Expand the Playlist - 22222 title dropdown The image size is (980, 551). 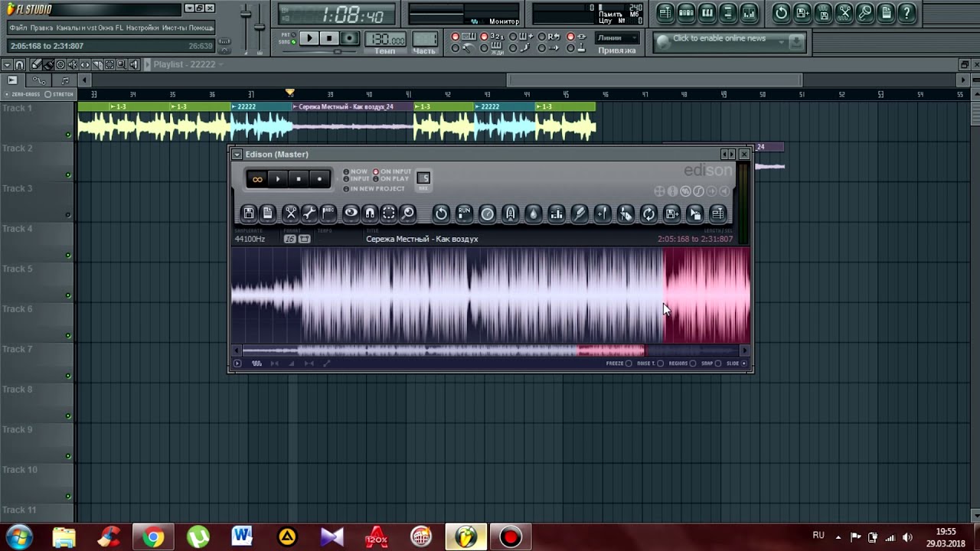point(220,64)
